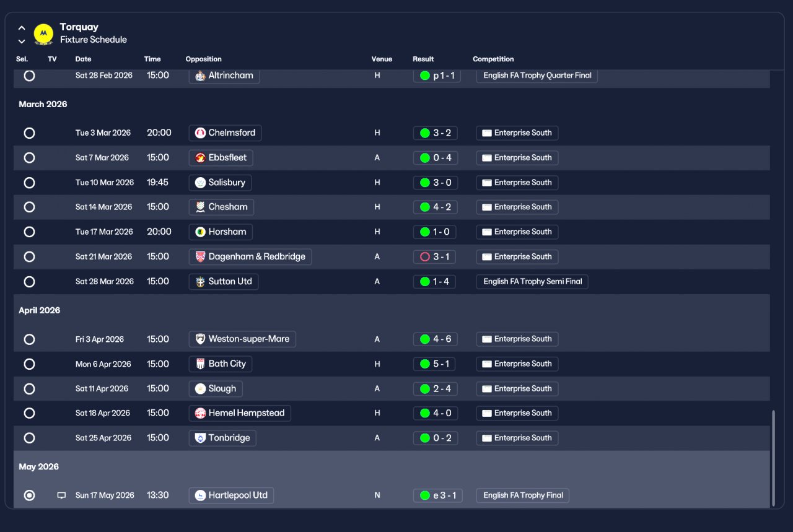793x532 pixels.
Task: Open the English FA Trophy Final competition
Action: coord(523,495)
